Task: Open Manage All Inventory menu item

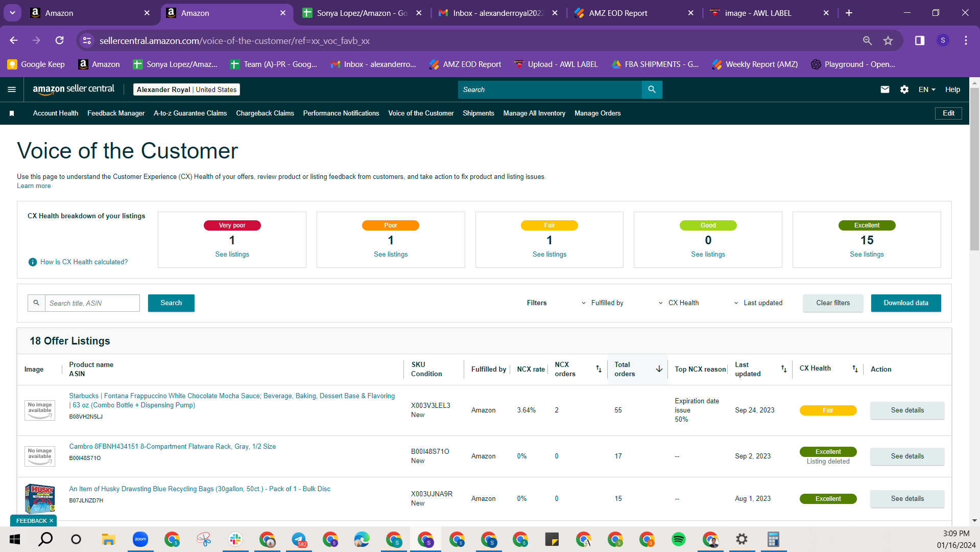Action: click(x=534, y=113)
